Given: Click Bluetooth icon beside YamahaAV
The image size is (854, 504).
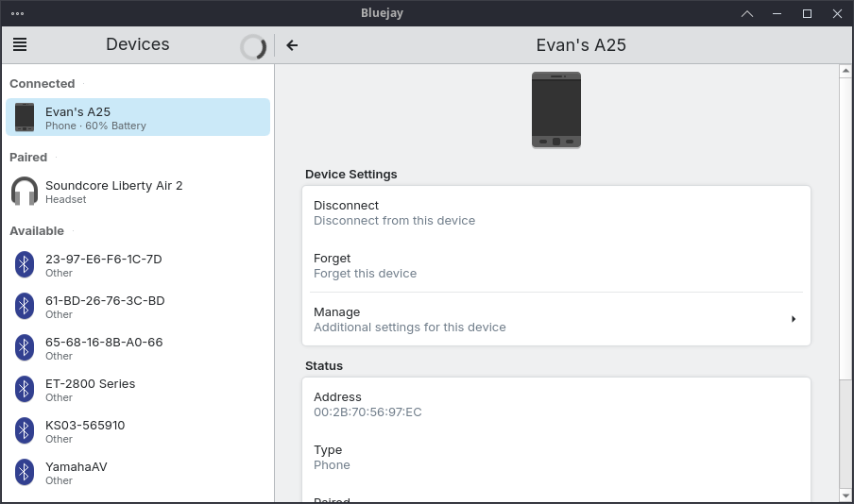Looking at the screenshot, I should point(25,473).
